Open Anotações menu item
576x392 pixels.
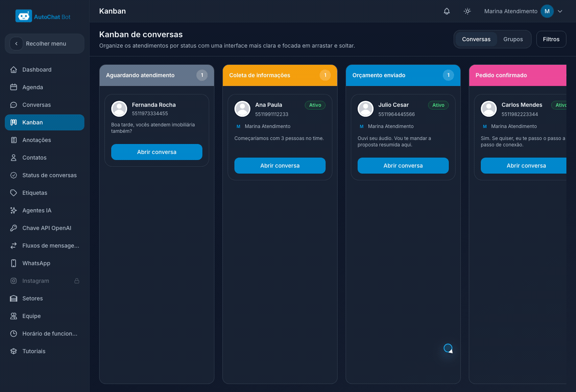tap(44, 140)
